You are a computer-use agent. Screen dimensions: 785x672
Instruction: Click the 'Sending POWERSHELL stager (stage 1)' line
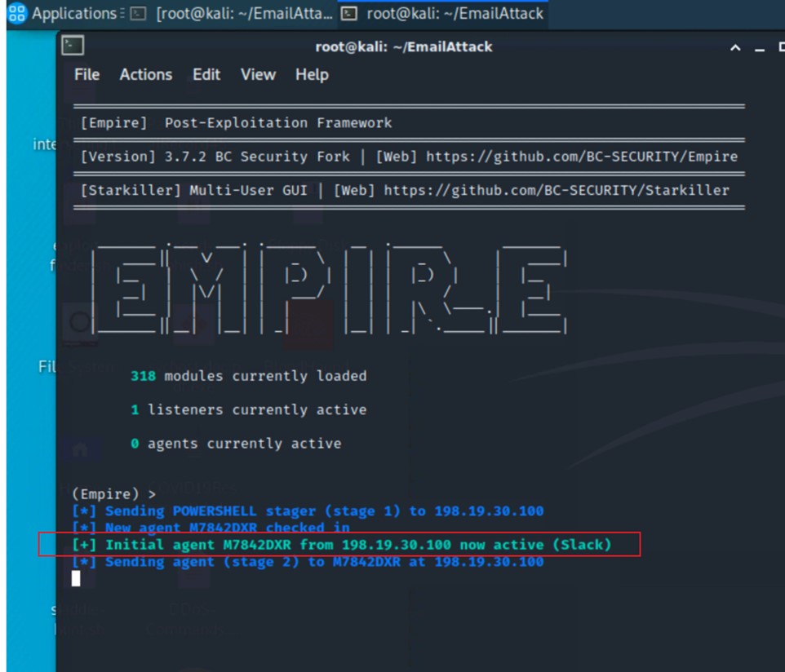(x=308, y=511)
